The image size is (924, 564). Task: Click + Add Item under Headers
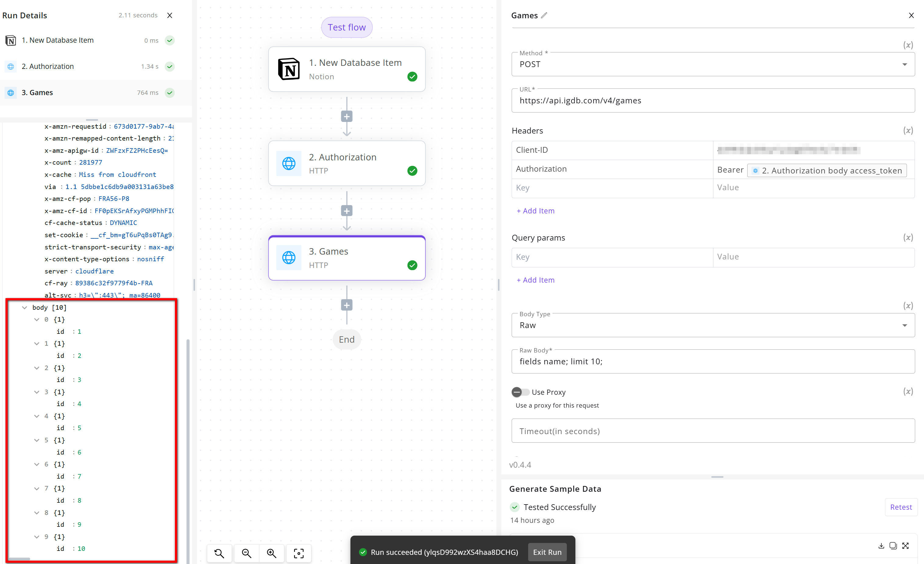[535, 211]
